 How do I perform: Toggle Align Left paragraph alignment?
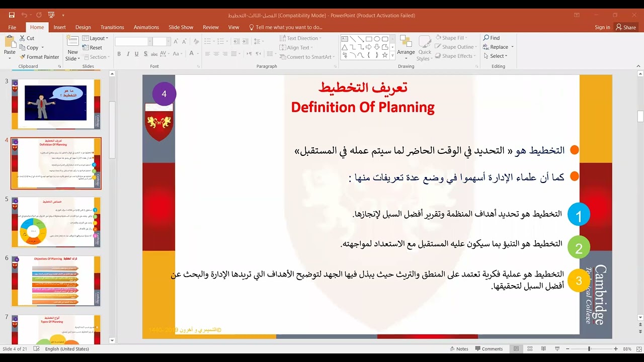point(208,54)
